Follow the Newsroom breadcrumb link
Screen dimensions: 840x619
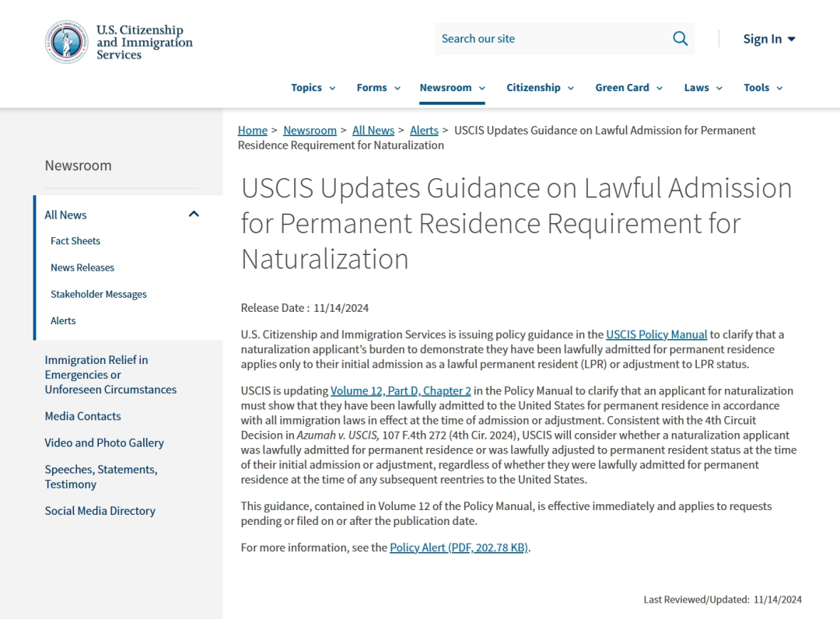310,131
